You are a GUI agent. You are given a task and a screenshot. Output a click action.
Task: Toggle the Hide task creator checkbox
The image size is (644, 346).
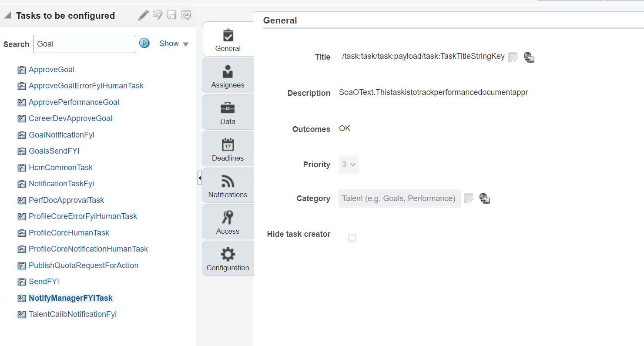click(x=352, y=238)
